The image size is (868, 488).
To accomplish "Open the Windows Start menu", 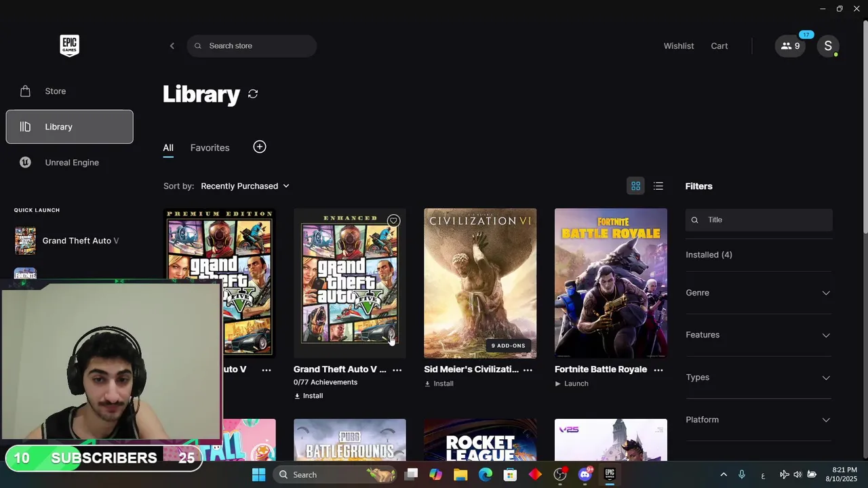I will 258,474.
